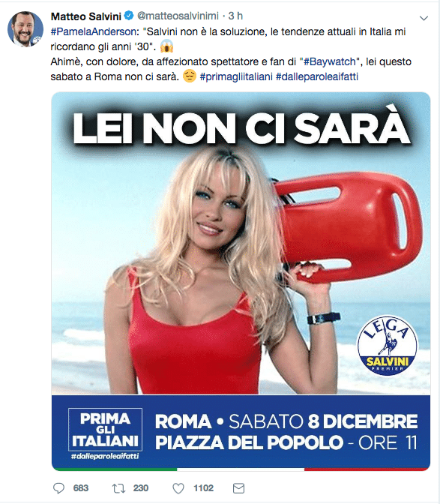Viewport: 440px width, 504px height.
Task: Like the tweet with heart icon
Action: [x=178, y=488]
